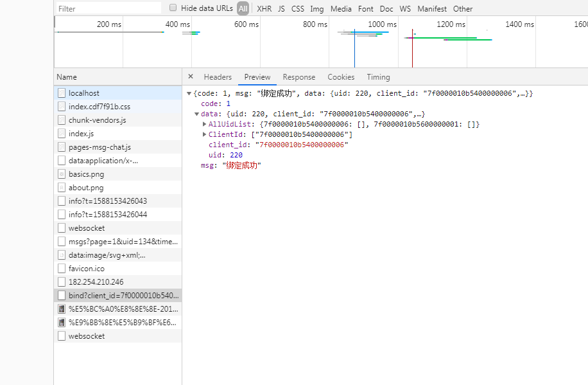The image size is (588, 385).
Task: Click the Filter text input field
Action: (108, 8)
